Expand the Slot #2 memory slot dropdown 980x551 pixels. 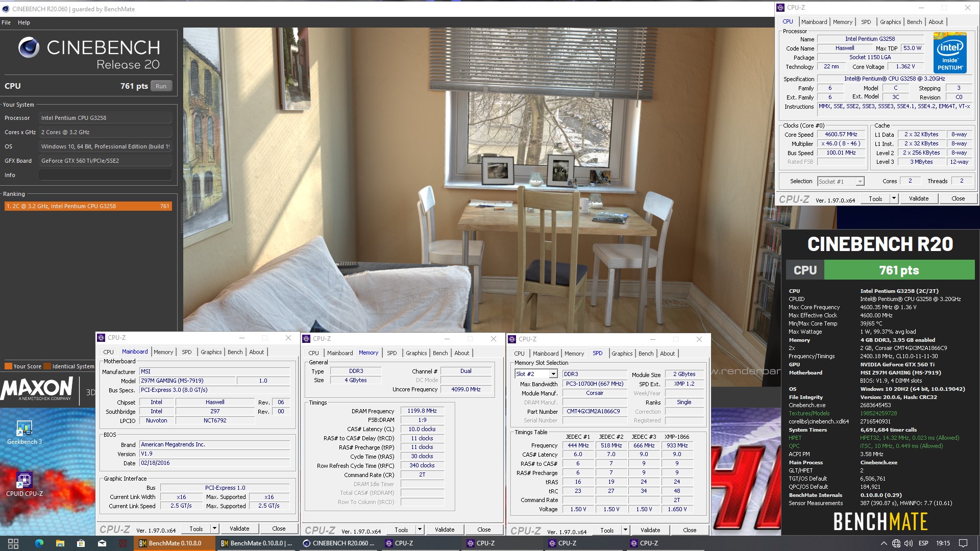pyautogui.click(x=553, y=374)
